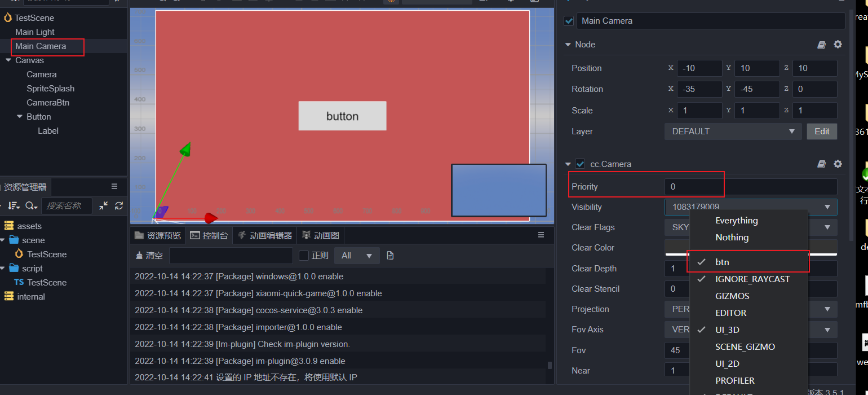Check GIZMOS in visibility list
The image size is (868, 395).
pos(749,296)
